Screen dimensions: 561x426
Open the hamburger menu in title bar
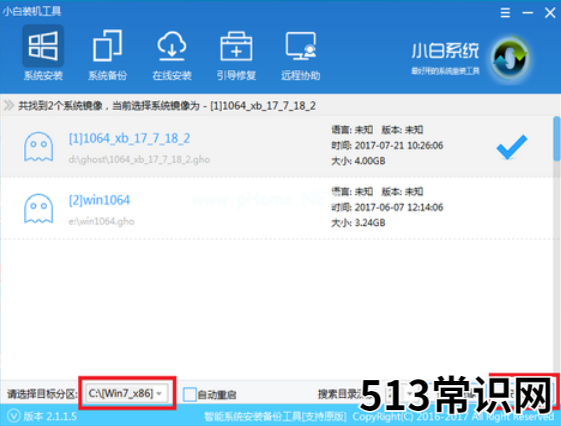[x=505, y=13]
